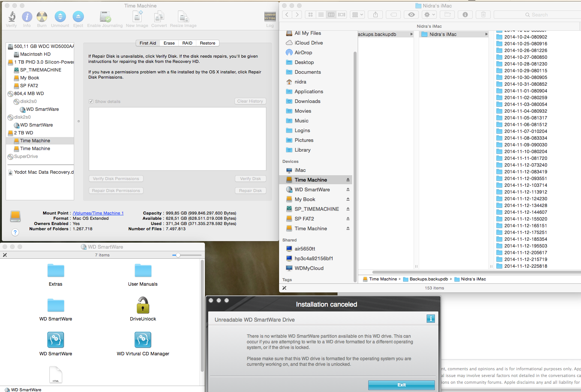This screenshot has width=581, height=392.
Task: Open the item arrangement dropdown in Finder
Action: coord(357,14)
